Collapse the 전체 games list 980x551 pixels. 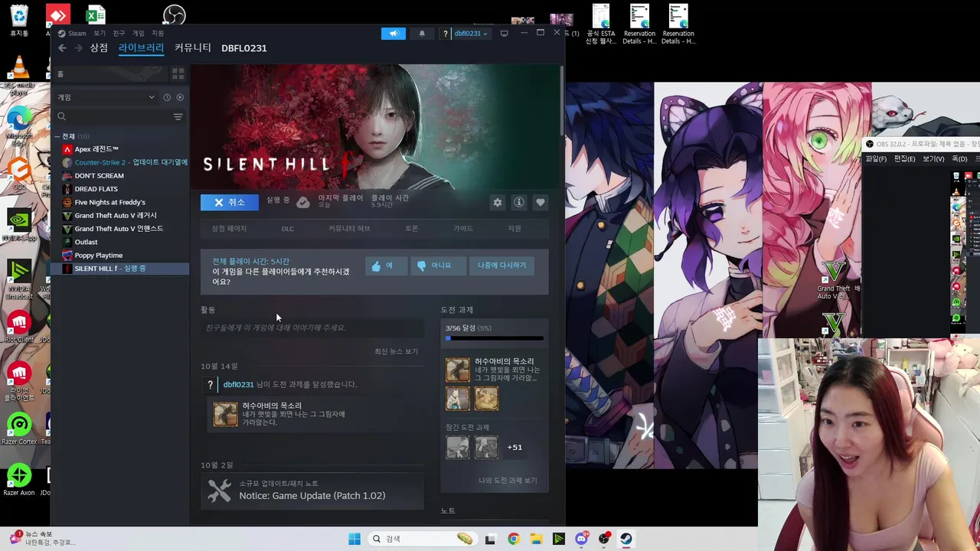pos(57,136)
